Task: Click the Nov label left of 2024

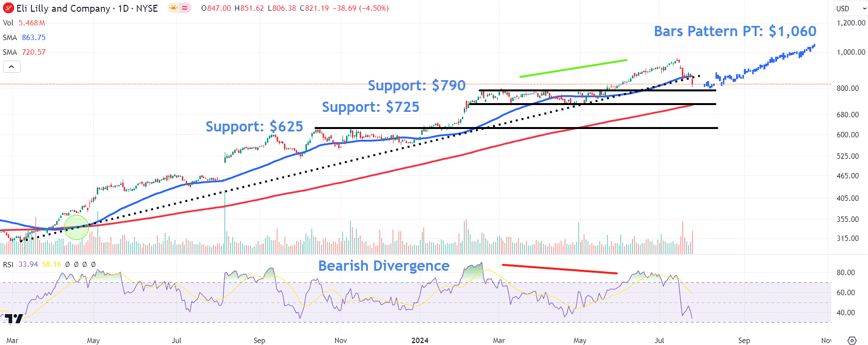Action: 341,341
